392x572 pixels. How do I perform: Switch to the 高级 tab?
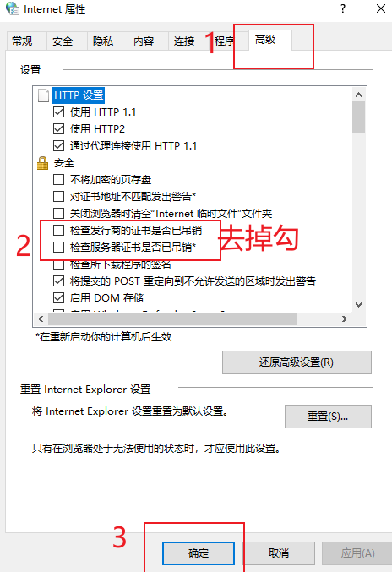point(265,40)
